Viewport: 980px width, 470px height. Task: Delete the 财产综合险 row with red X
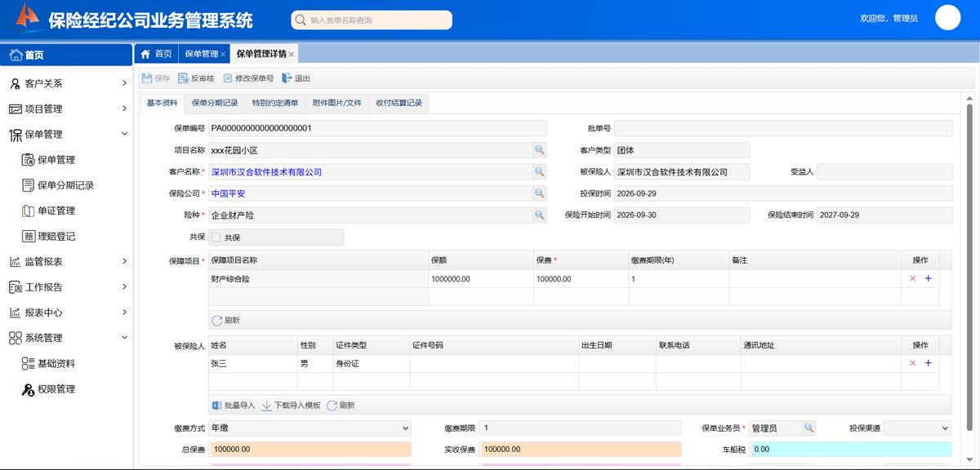pyautogui.click(x=913, y=278)
